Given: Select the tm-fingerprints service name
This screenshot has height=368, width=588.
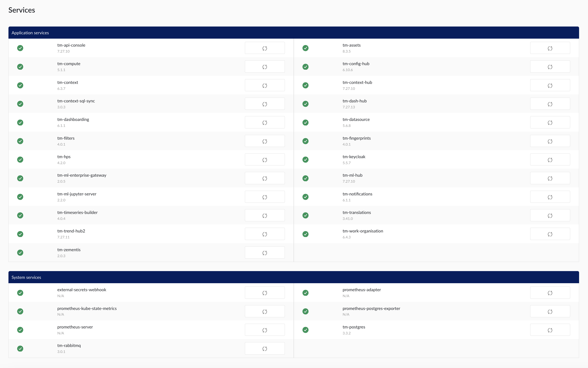Looking at the screenshot, I should tap(357, 138).
